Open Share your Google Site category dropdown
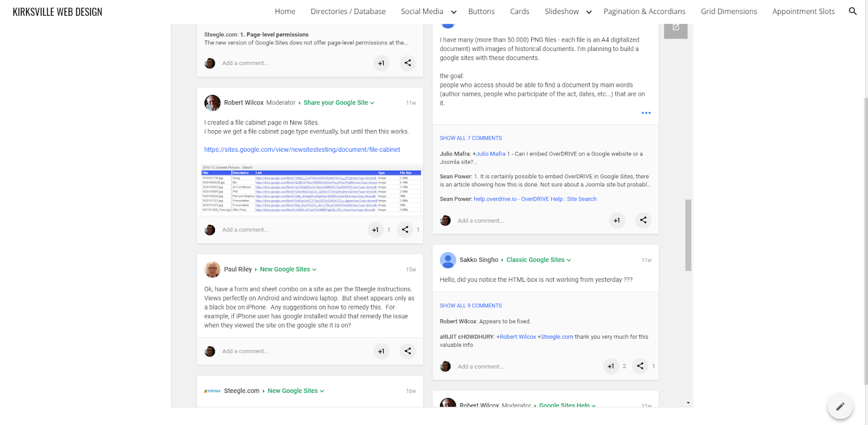The height and width of the screenshot is (425, 868). click(339, 102)
